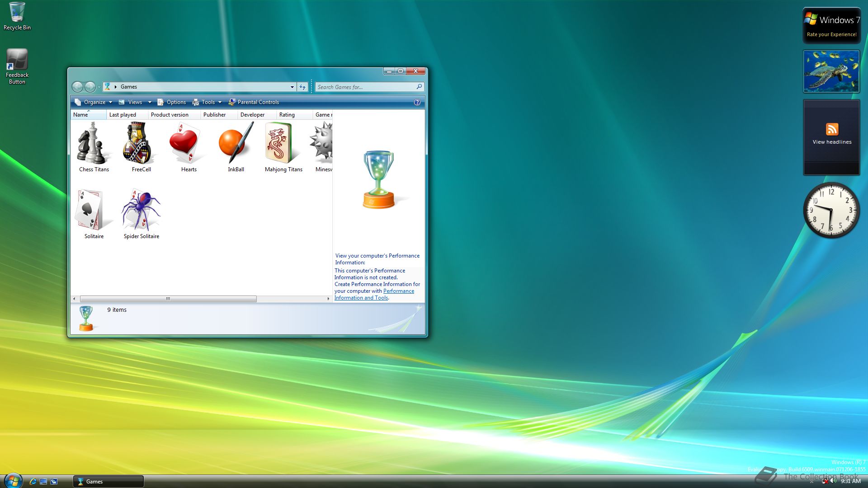Click the network tray icon

click(x=825, y=481)
